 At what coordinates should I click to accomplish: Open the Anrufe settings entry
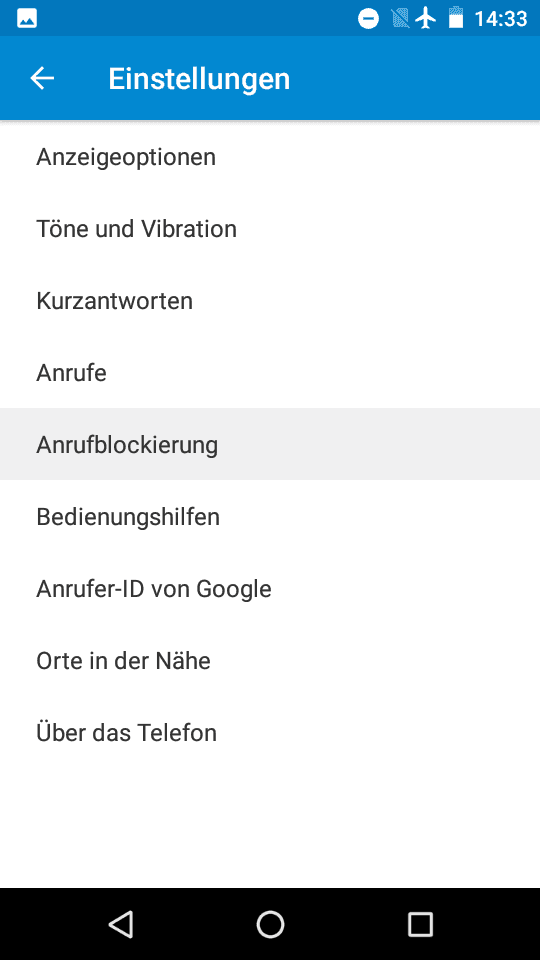click(x=270, y=372)
